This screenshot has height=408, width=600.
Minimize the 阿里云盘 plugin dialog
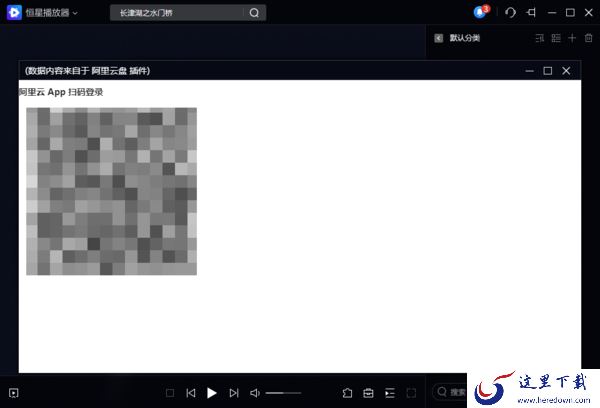point(530,71)
